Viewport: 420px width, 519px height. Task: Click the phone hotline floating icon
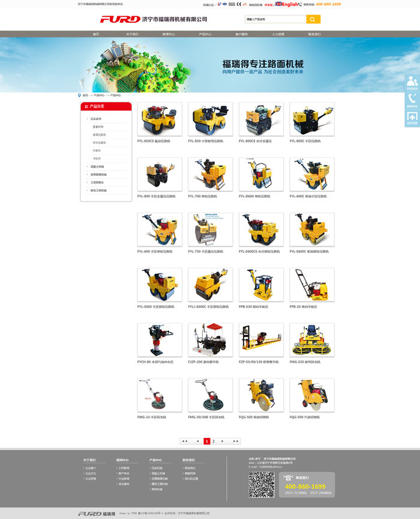coord(412,100)
